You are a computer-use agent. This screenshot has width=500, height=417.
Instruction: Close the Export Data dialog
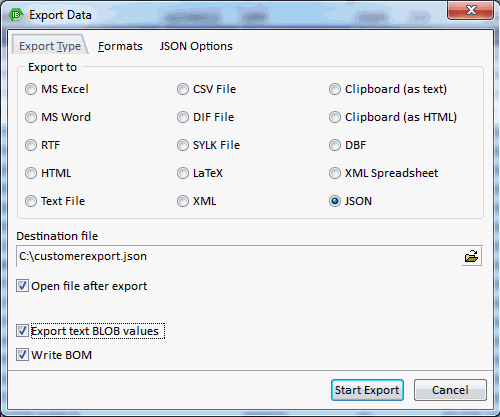[x=470, y=10]
